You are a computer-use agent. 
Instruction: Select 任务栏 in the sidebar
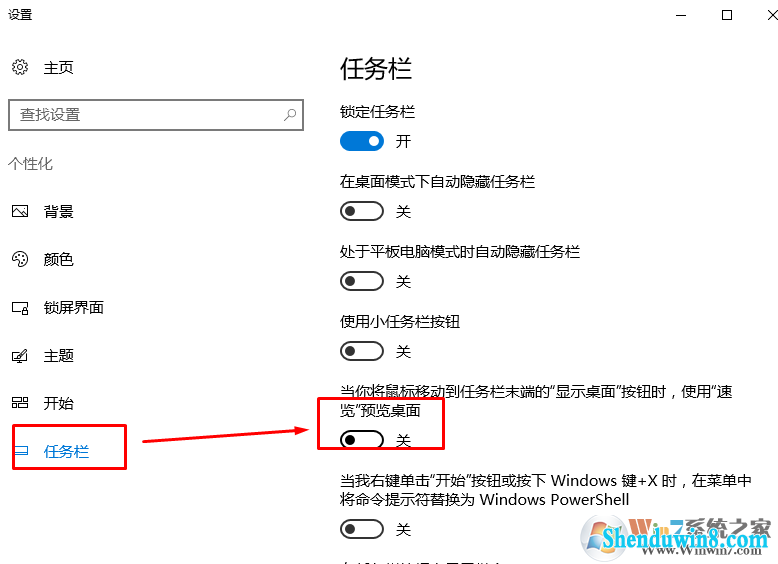click(66, 451)
